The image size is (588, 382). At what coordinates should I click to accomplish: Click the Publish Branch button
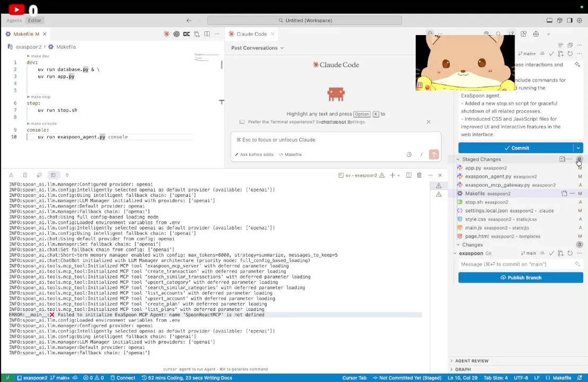(521, 277)
